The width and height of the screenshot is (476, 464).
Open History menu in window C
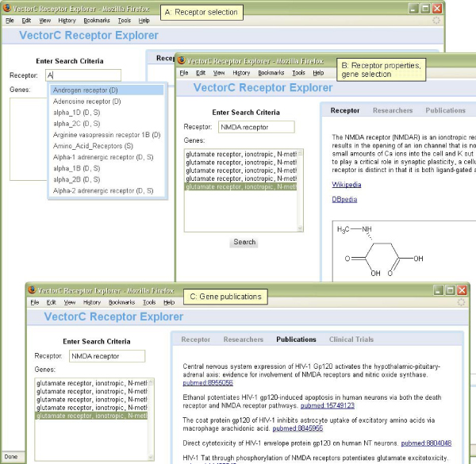[x=92, y=302]
